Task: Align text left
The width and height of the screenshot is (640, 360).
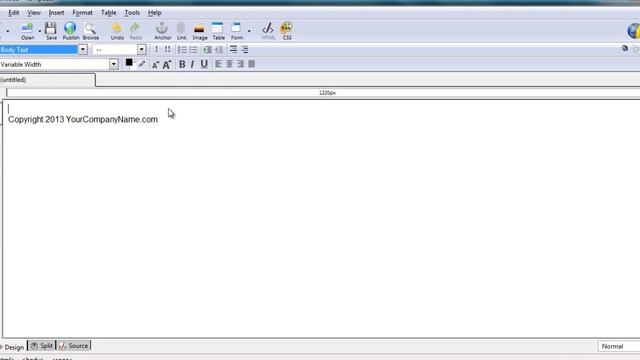Action: tap(218, 64)
